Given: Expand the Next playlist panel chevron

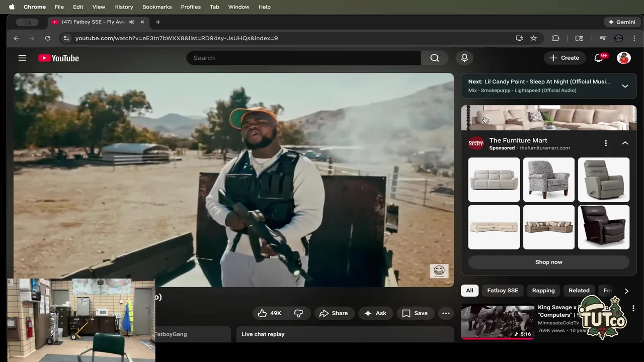Looking at the screenshot, I should (625, 86).
